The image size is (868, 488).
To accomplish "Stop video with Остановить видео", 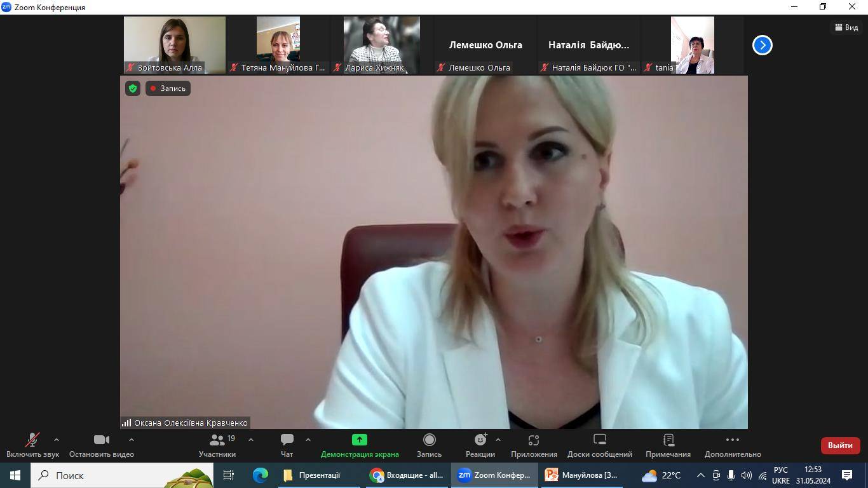I will click(102, 445).
